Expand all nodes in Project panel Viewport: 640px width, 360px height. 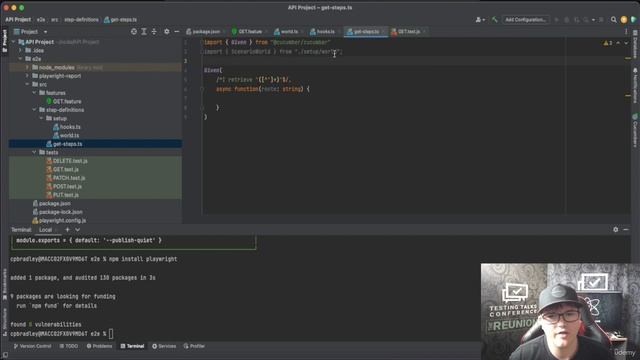144,31
